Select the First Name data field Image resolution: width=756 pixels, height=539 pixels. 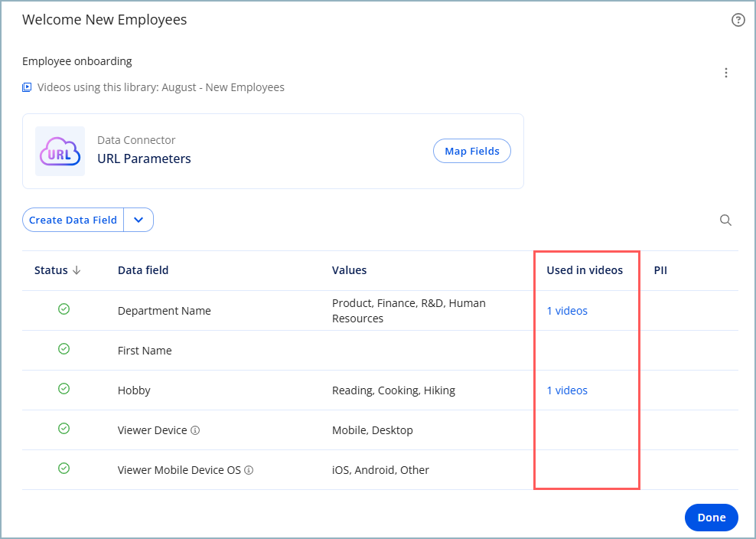pos(145,351)
